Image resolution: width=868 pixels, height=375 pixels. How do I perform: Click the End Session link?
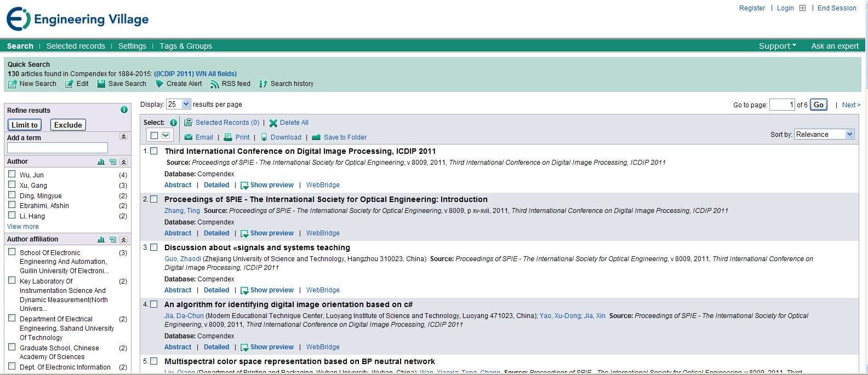(837, 8)
